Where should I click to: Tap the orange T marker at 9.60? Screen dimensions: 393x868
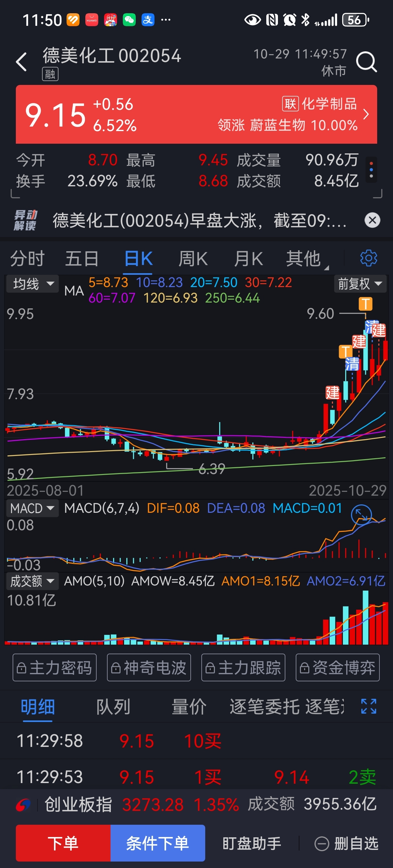[x=366, y=304]
